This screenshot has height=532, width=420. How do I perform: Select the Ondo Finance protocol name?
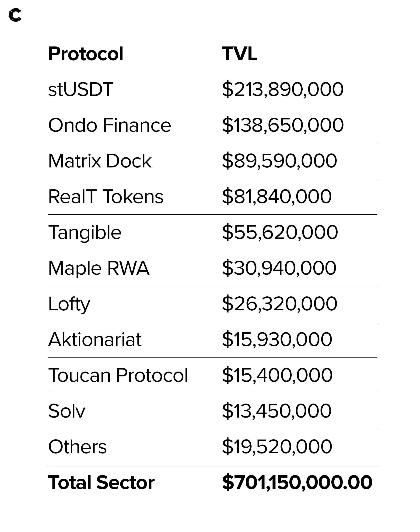pyautogui.click(x=109, y=125)
